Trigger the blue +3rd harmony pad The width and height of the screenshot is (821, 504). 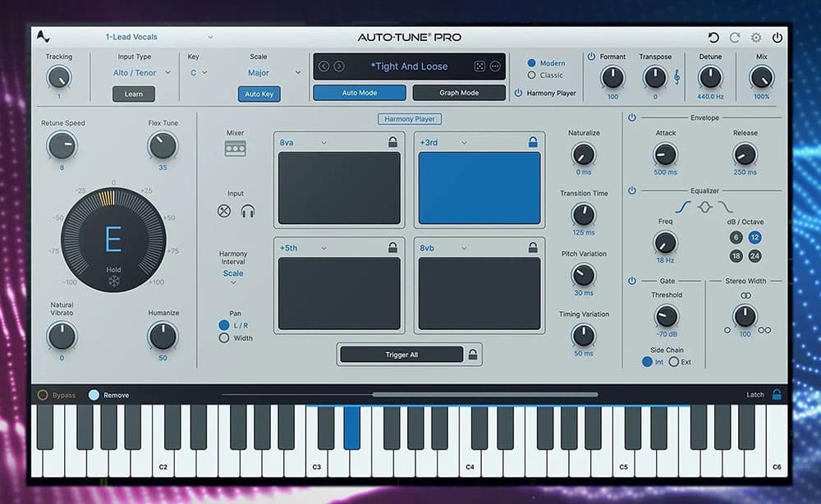pyautogui.click(x=479, y=188)
